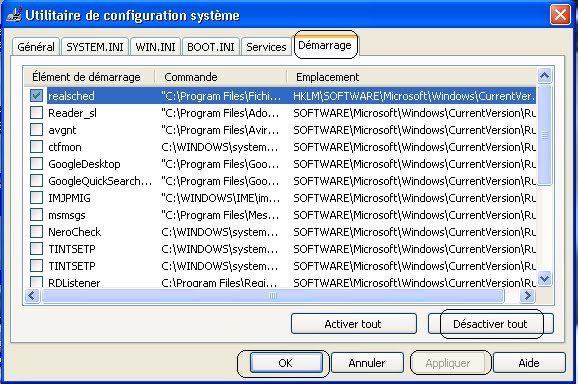Screen dimensions: 578x384
Task: Enable the Reader_sl startup checkbox
Action: tap(36, 113)
